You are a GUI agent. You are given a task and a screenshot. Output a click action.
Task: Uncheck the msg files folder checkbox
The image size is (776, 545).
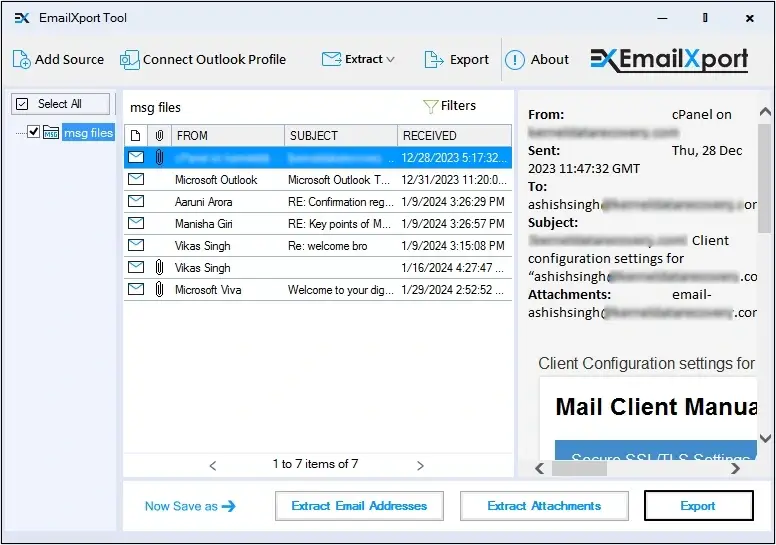coord(33,132)
